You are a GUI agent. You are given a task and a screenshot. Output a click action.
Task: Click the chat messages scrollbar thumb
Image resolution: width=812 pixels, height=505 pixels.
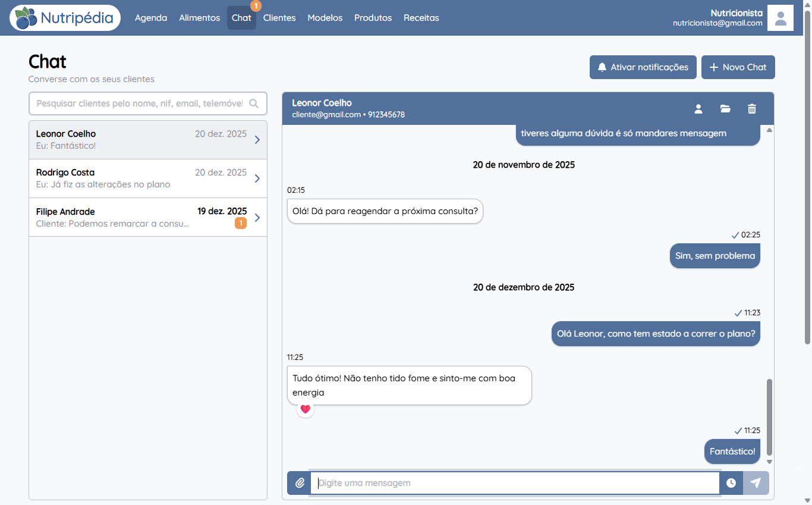[770, 417]
